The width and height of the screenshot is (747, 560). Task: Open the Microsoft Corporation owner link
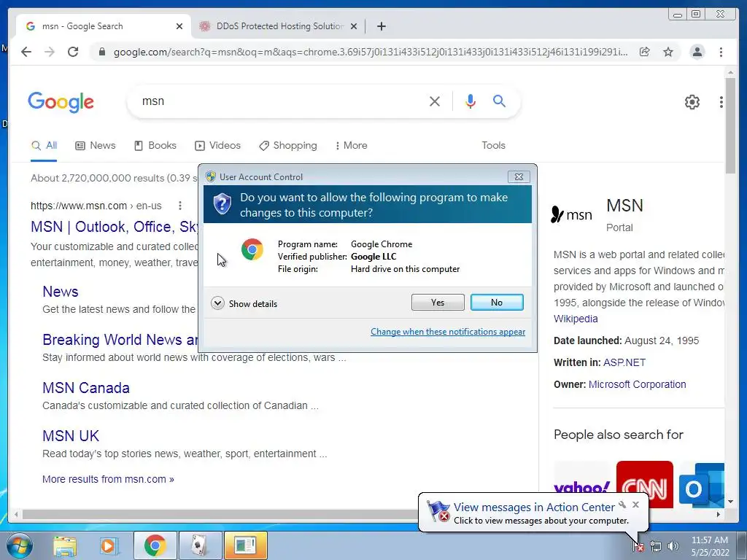coord(638,384)
